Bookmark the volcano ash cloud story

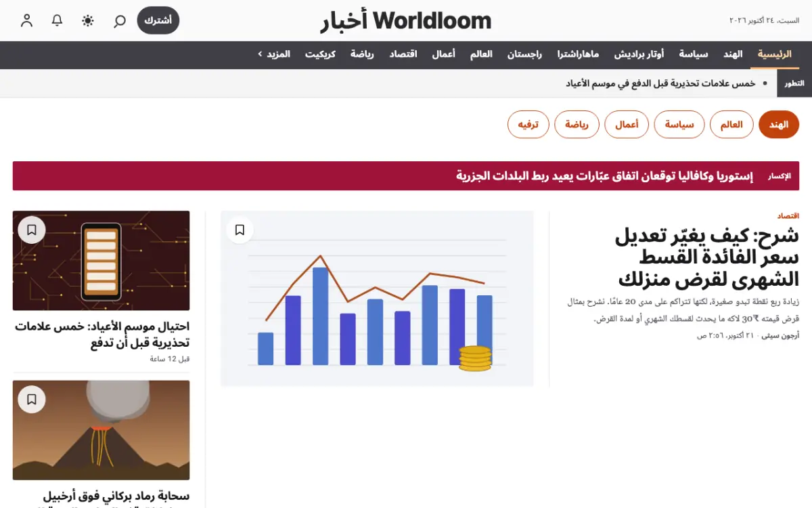[x=31, y=400]
